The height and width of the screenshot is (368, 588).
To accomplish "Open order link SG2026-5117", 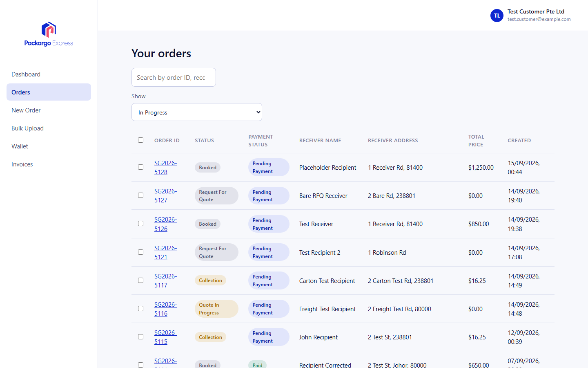I will point(165,280).
